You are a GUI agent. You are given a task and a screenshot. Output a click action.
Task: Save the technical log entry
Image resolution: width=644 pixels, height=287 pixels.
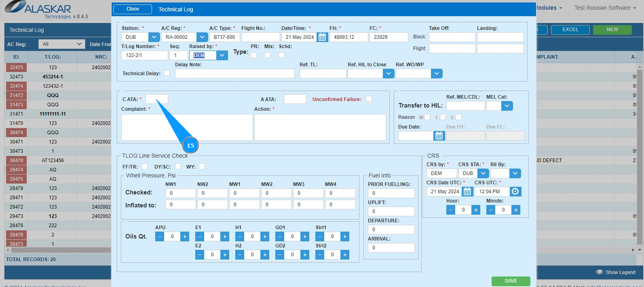(x=511, y=281)
